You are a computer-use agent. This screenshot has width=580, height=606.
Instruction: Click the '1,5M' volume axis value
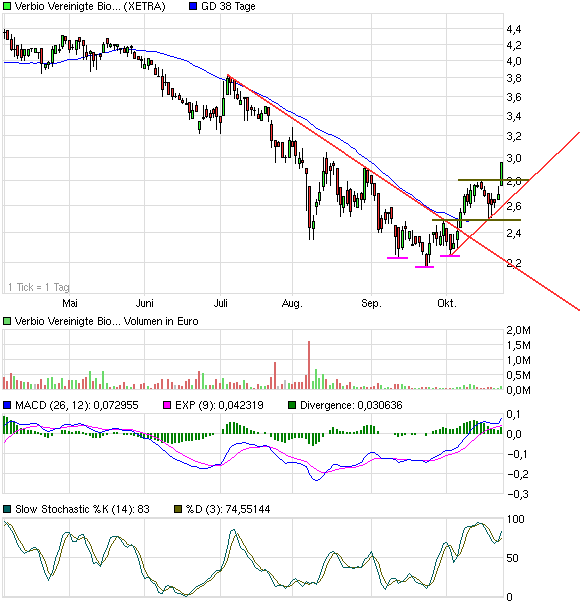[x=519, y=345]
